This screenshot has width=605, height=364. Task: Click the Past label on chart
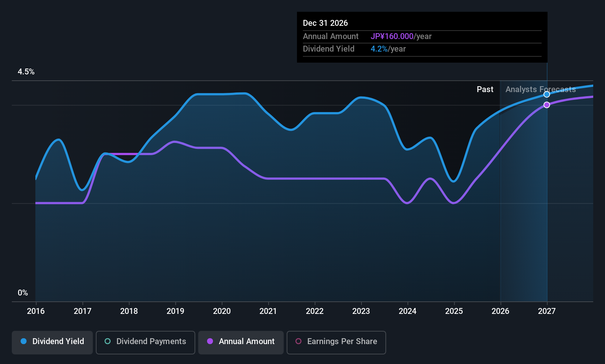click(x=485, y=90)
